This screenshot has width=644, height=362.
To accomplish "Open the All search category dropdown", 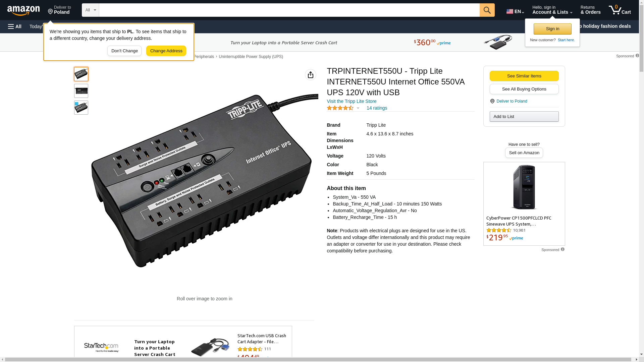I will (x=91, y=10).
